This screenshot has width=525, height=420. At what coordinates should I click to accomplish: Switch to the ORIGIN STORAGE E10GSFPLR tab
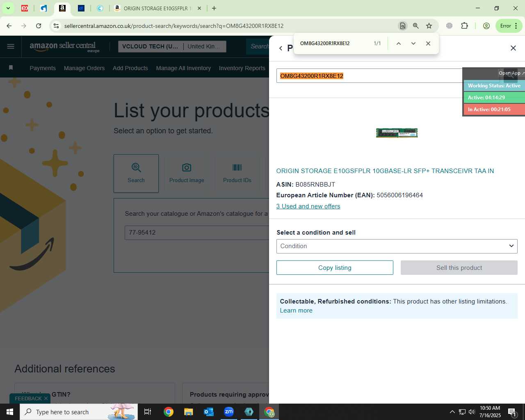coord(157,8)
